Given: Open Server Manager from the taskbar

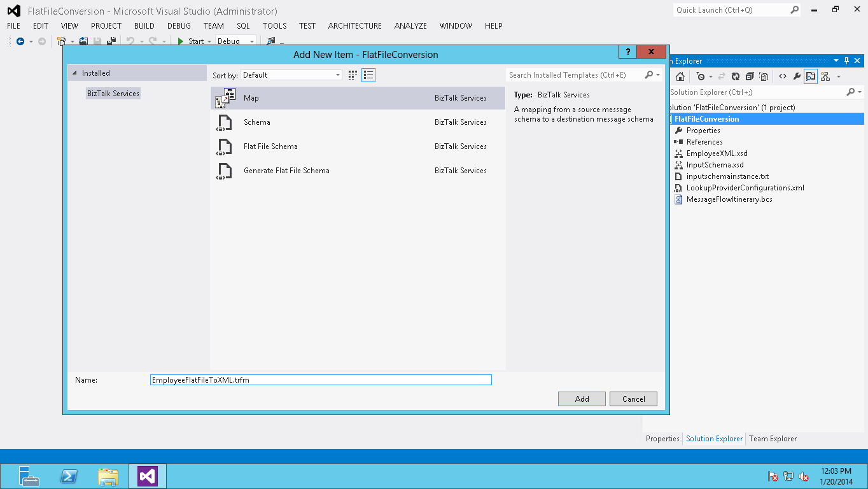Looking at the screenshot, I should (29, 476).
